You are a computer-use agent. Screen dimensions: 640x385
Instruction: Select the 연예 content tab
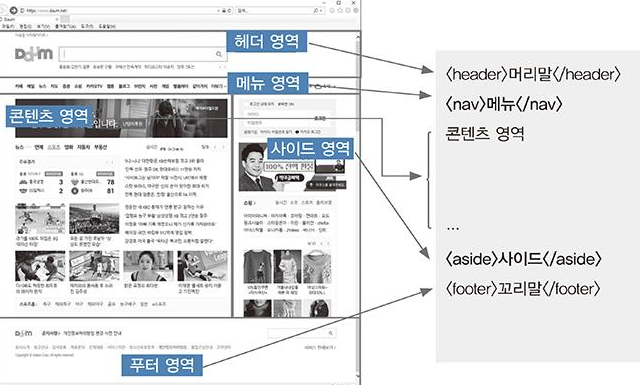(x=38, y=147)
